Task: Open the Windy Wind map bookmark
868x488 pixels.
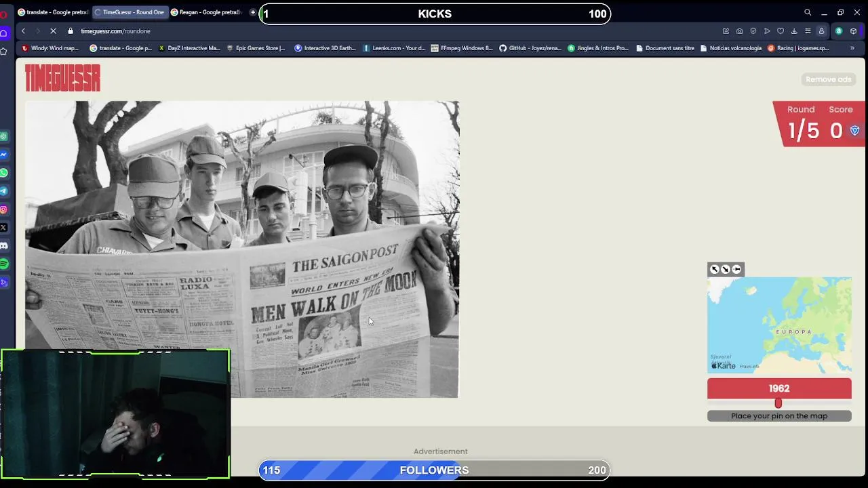Action: coord(51,48)
